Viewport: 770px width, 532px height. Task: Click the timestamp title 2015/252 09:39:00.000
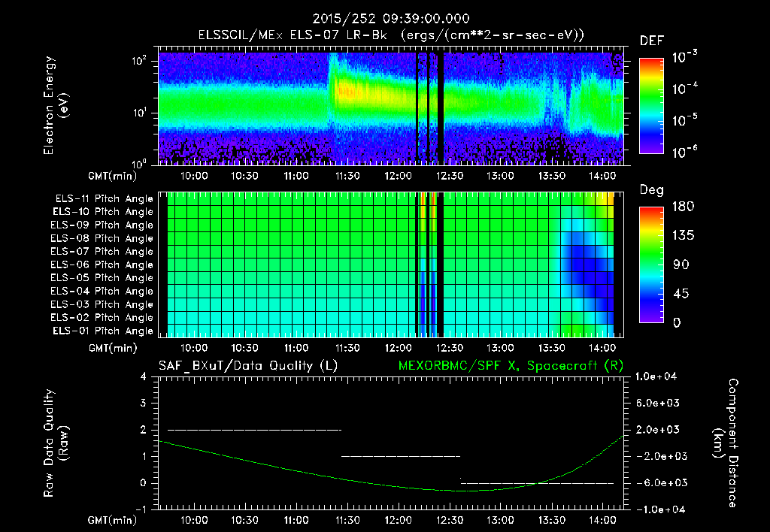coord(391,19)
